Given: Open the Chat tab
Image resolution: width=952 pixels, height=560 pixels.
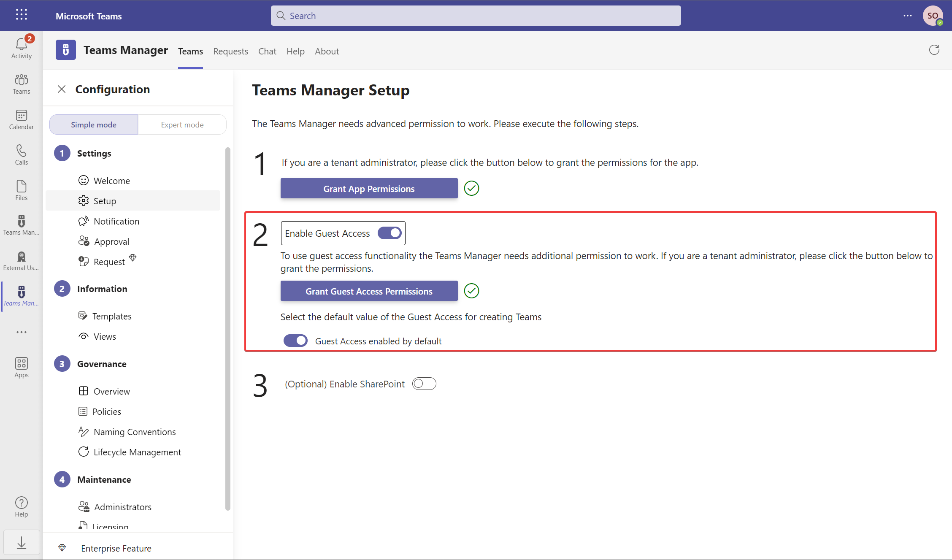Looking at the screenshot, I should pos(267,51).
